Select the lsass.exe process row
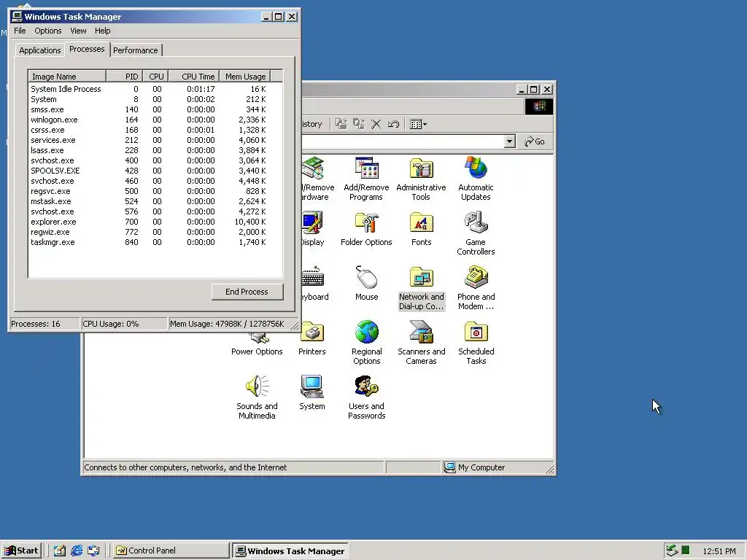The image size is (747, 560). click(x=155, y=150)
